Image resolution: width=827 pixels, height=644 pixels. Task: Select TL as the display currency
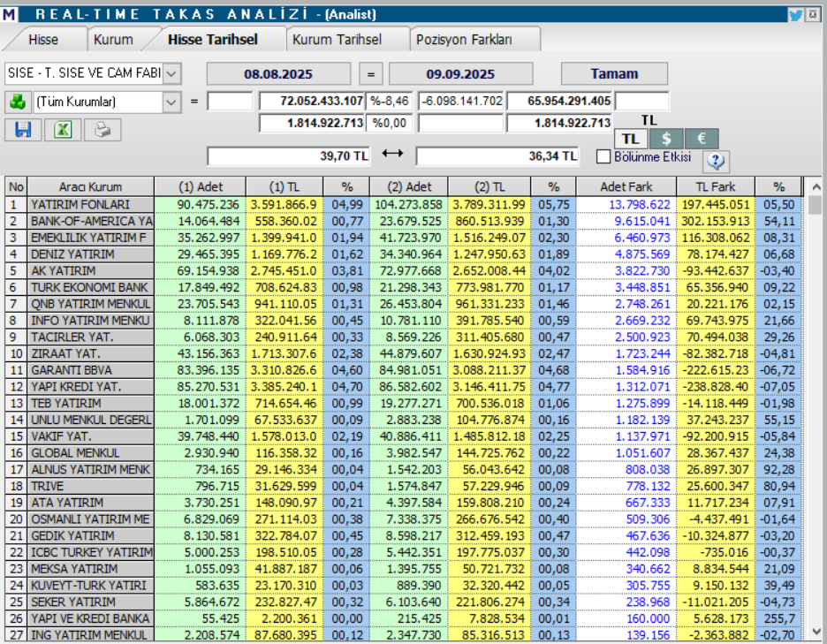[630, 139]
